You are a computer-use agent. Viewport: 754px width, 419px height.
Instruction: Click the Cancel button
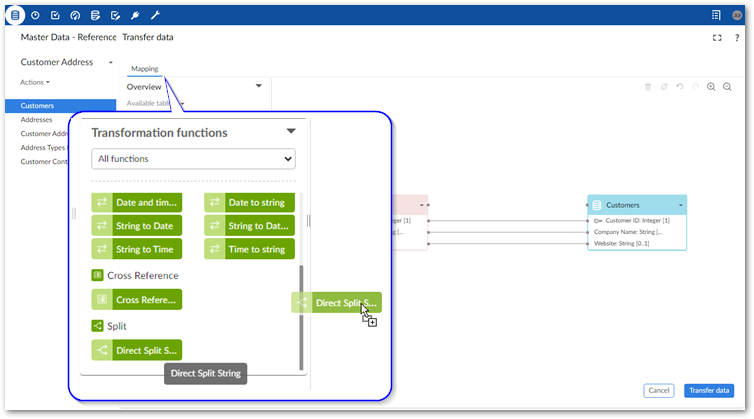[659, 390]
